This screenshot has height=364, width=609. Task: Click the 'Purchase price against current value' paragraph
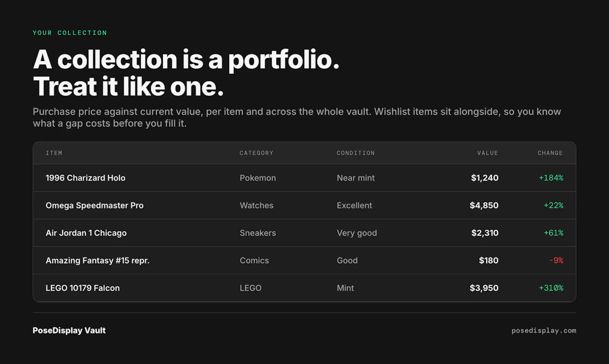click(297, 117)
